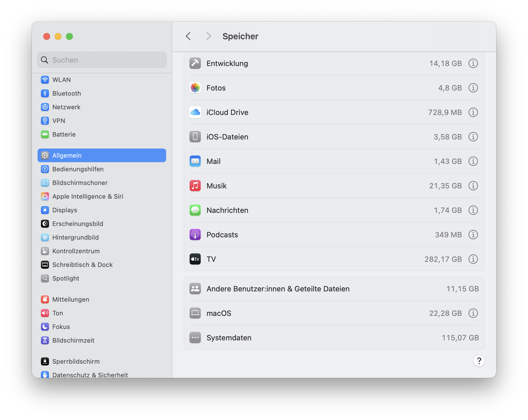Screen dimensions: 528x420
Task: Click the TV size value 282,17 GB
Action: tap(443, 259)
